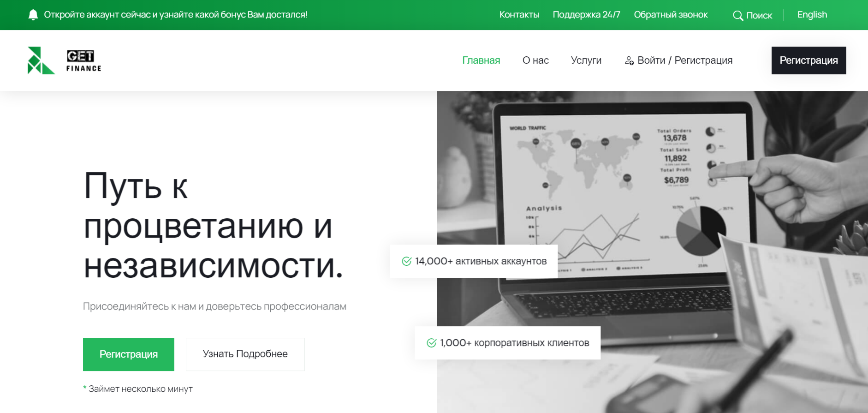Open Войти / Регистрация menu
This screenshot has width=868, height=413.
(684, 60)
